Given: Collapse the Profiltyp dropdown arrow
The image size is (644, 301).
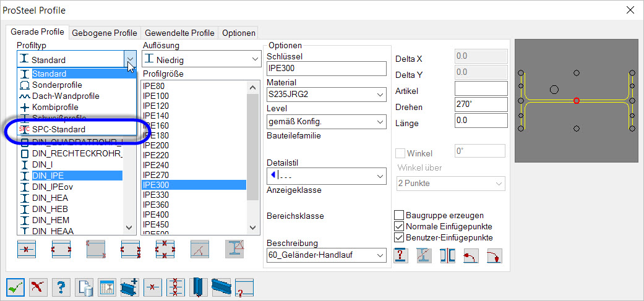Looking at the screenshot, I should click(x=130, y=59).
